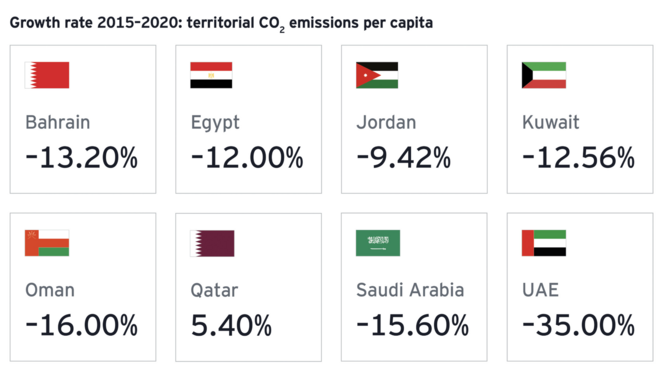Click the Qatar country label
The height and width of the screenshot is (379, 668).
214,290
